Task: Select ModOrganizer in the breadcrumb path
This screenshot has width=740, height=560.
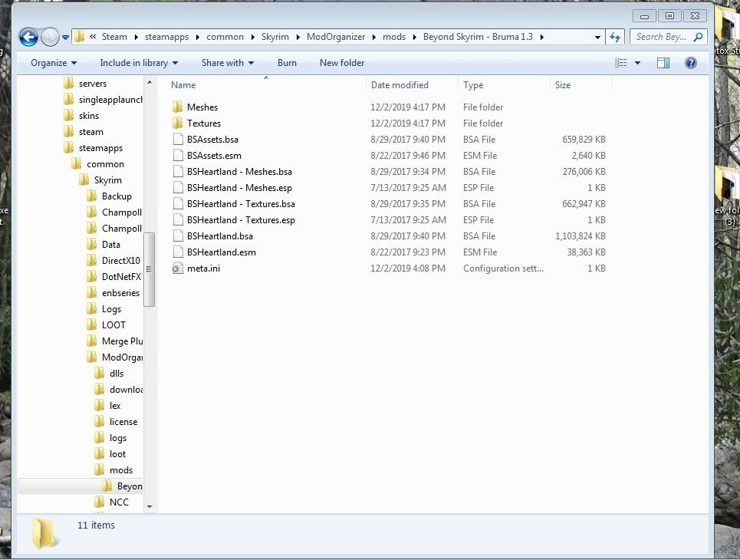Action: tap(336, 37)
